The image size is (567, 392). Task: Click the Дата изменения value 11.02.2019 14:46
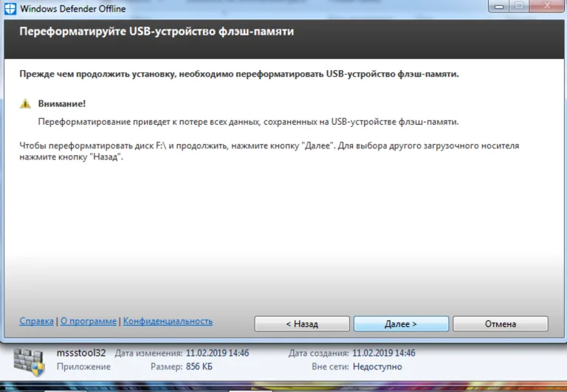pyautogui.click(x=217, y=353)
